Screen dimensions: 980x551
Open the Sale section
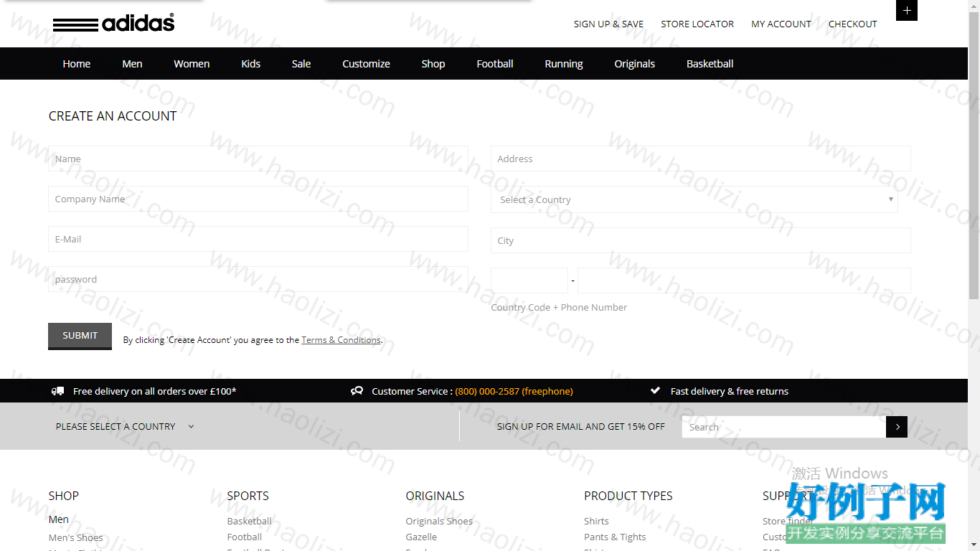coord(301,64)
